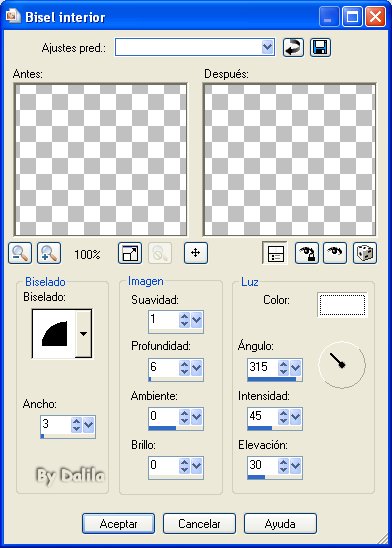The image size is (392, 548).
Task: Click the Aceptar button
Action: tap(118, 523)
